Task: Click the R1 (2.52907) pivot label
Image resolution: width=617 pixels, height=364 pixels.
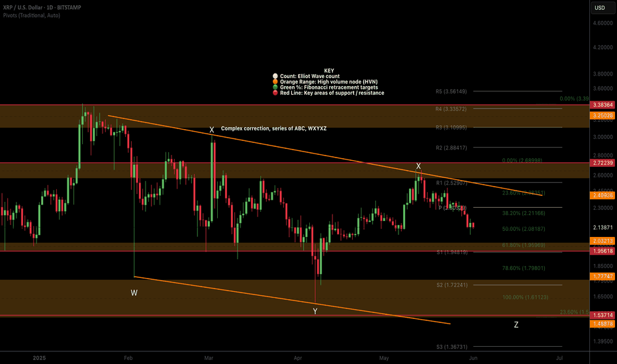Action: coord(451,183)
